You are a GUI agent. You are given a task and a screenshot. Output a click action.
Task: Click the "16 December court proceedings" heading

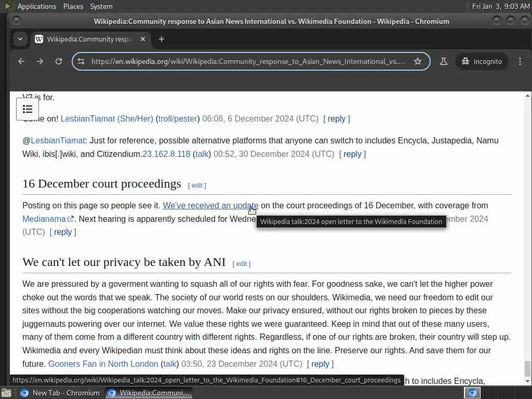click(x=102, y=184)
